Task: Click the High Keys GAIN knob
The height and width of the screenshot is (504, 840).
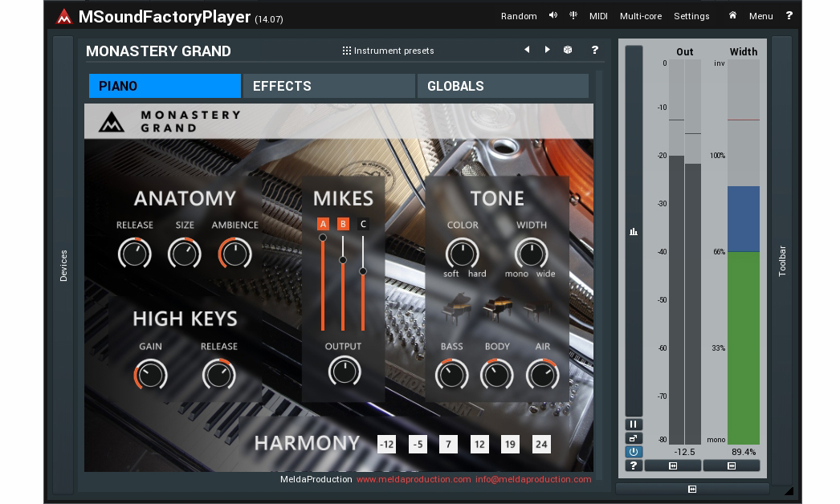Action: tap(150, 374)
